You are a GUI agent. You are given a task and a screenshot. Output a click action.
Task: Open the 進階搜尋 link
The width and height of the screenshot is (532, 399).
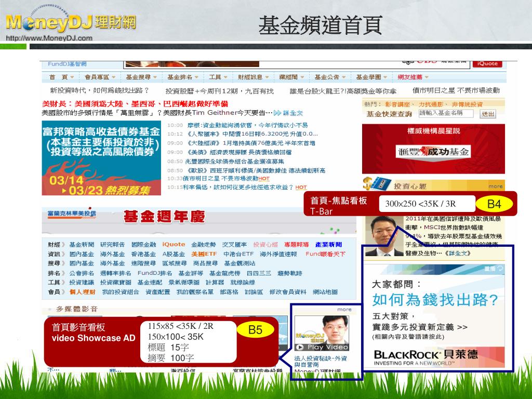[143, 263]
